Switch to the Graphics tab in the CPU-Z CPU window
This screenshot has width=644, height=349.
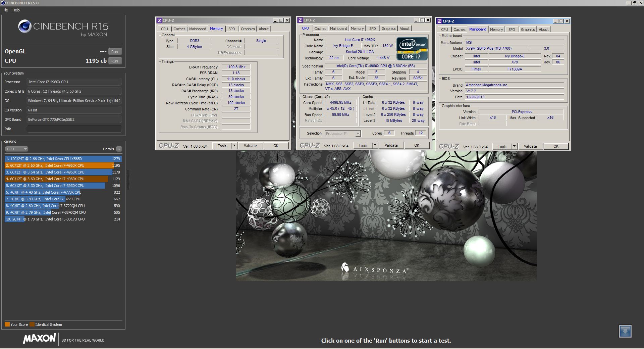(388, 29)
